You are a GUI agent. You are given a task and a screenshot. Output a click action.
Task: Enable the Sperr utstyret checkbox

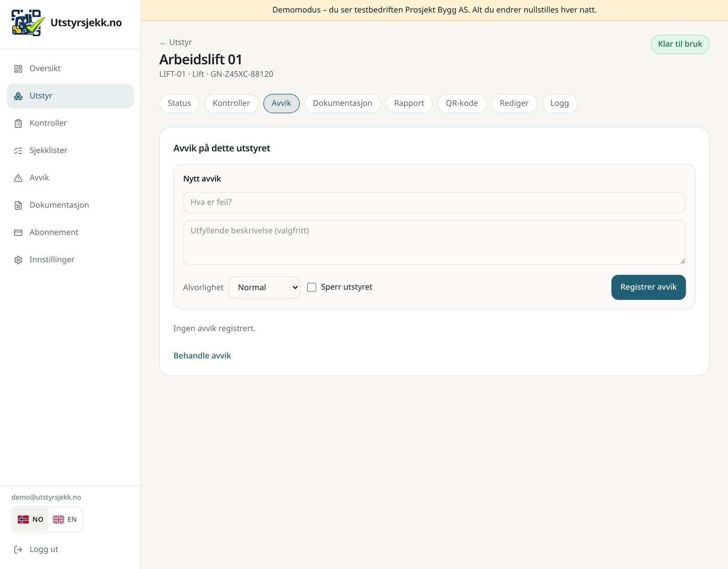click(312, 287)
